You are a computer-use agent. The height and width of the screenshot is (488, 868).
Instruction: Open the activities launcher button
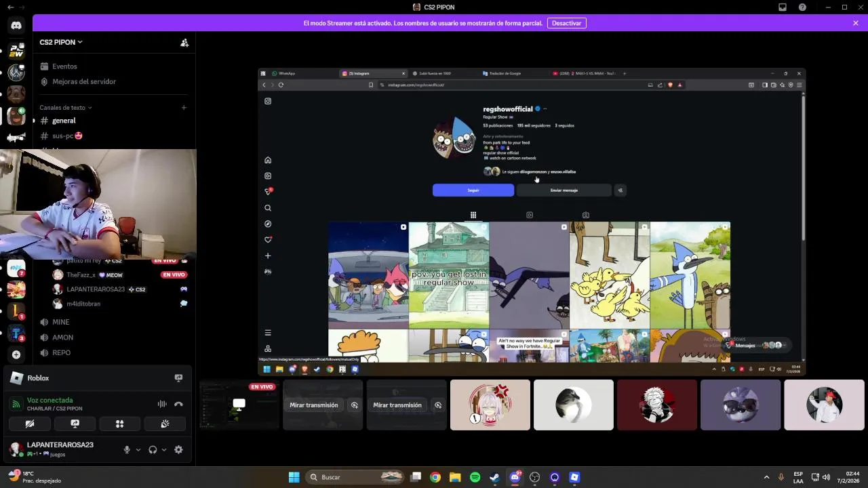[x=120, y=424]
